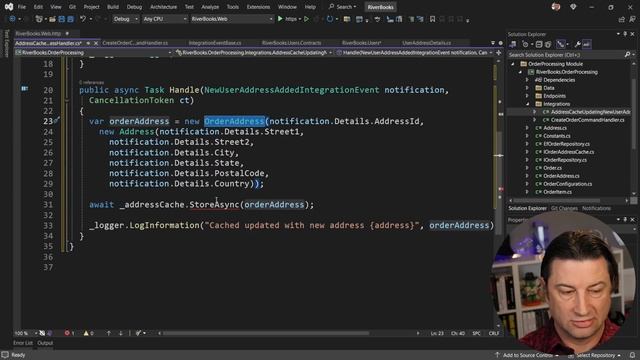Start without debugging (outlined play icon)
Image resolution: width=640 pixels, height=360 pixels.
306,19
